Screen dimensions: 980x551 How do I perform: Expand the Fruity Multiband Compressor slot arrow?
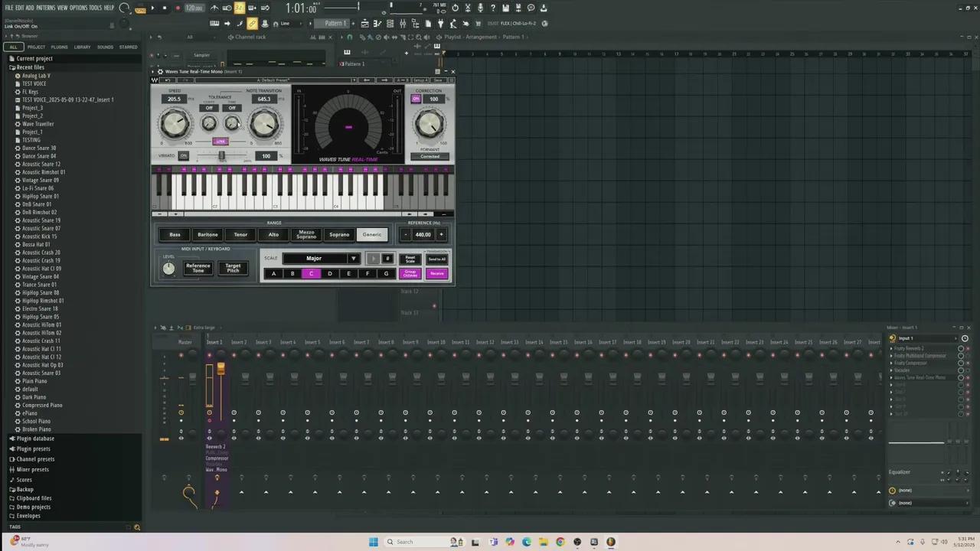[891, 356]
